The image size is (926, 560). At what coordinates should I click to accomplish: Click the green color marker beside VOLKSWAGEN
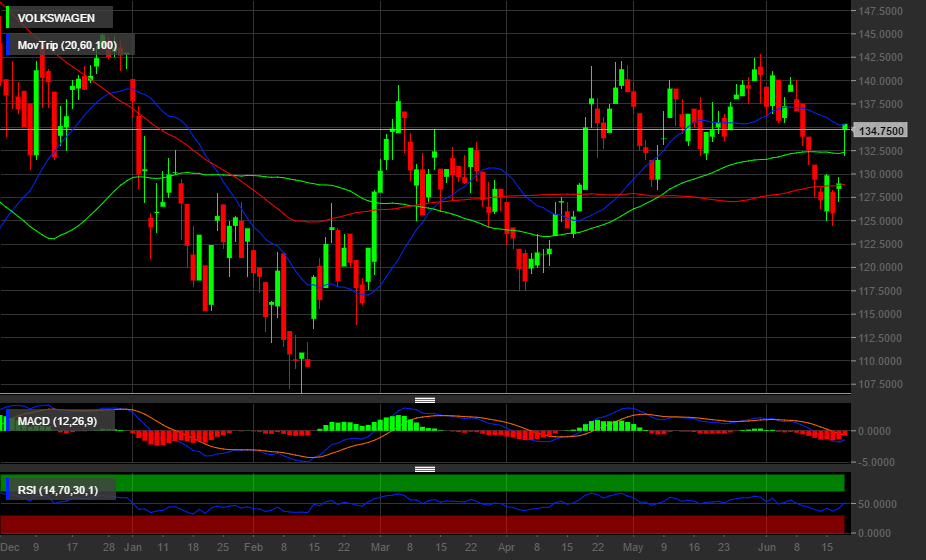click(7, 18)
